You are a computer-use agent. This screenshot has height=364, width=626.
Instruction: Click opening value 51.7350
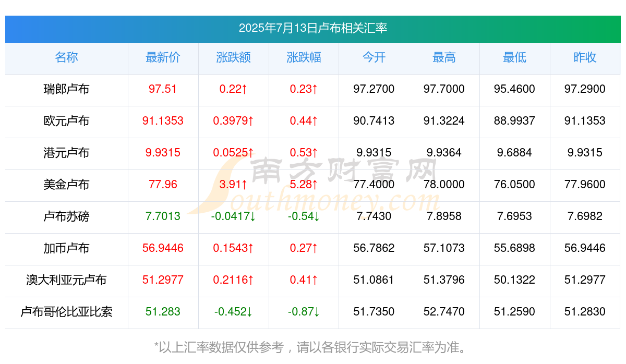(x=374, y=312)
